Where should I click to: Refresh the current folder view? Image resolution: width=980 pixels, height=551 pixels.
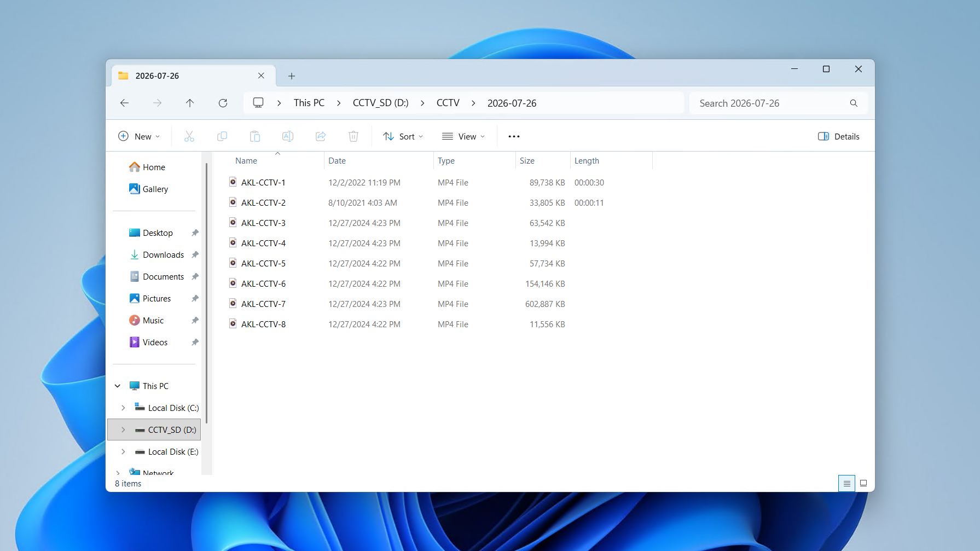pos(223,103)
